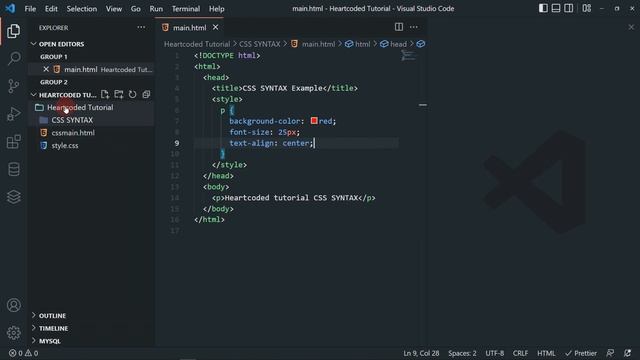This screenshot has width=640, height=360.
Task: Open the View menu
Action: 114,9
